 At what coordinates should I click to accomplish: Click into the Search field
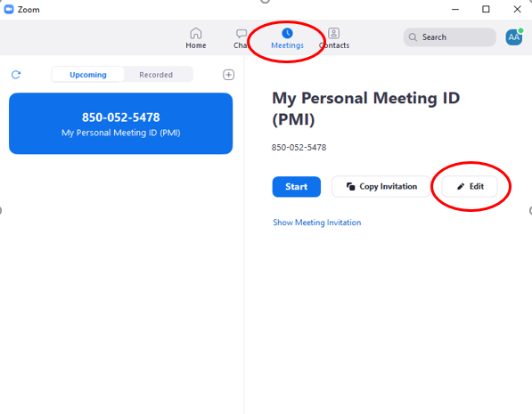click(449, 37)
